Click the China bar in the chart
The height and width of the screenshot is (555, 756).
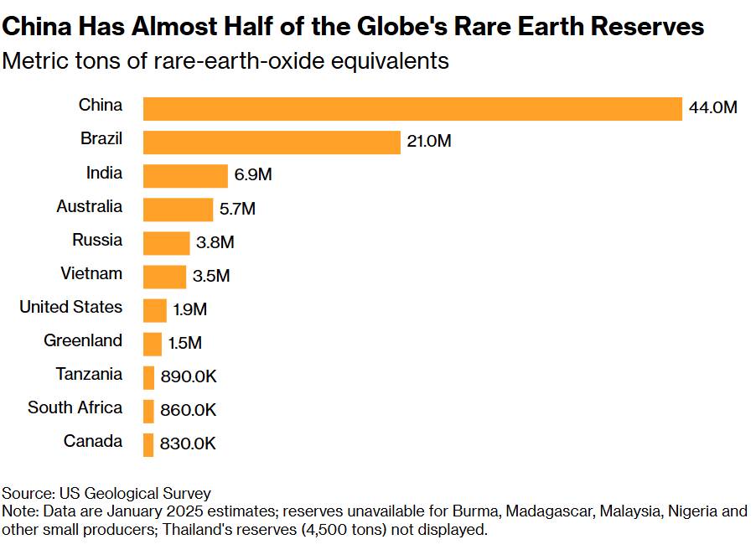tap(412, 109)
